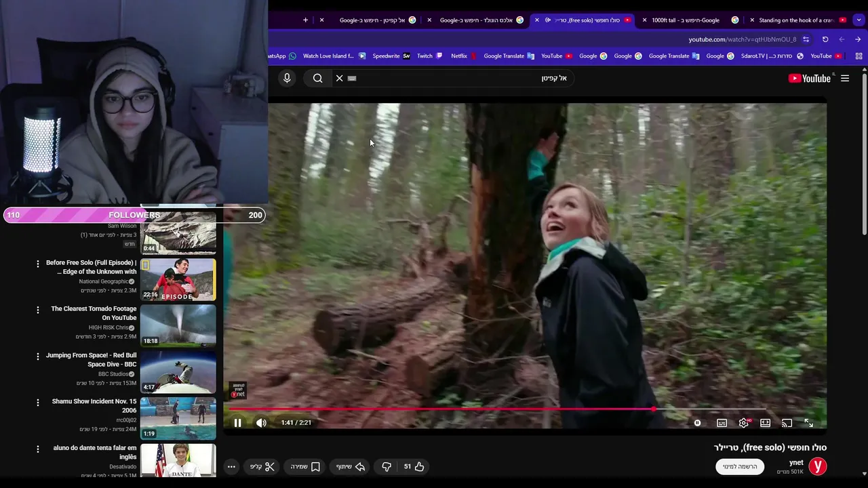Open the YouTube hamburger guide menu
Viewport: 868px width, 488px height.
pyautogui.click(x=845, y=78)
